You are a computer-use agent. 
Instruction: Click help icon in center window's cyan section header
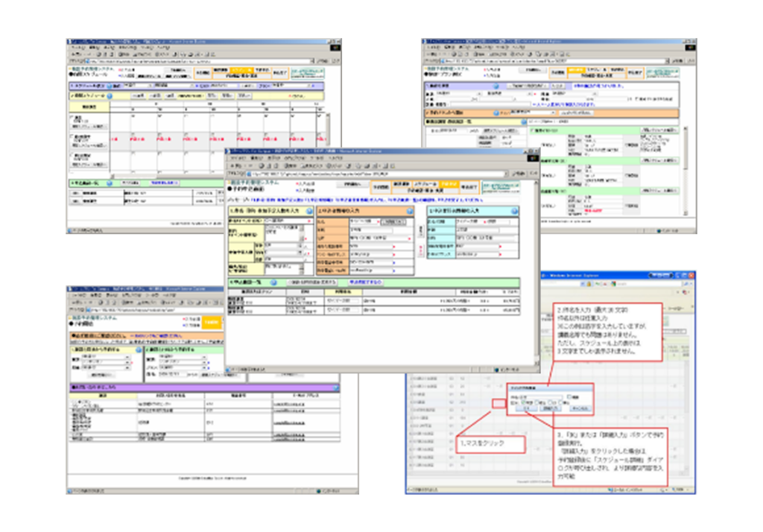pyautogui.click(x=514, y=211)
